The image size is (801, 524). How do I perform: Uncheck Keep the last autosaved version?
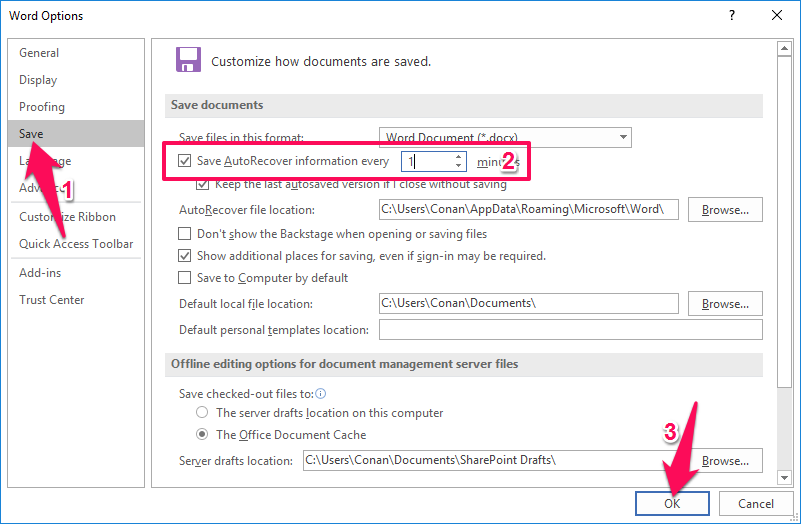point(204,184)
